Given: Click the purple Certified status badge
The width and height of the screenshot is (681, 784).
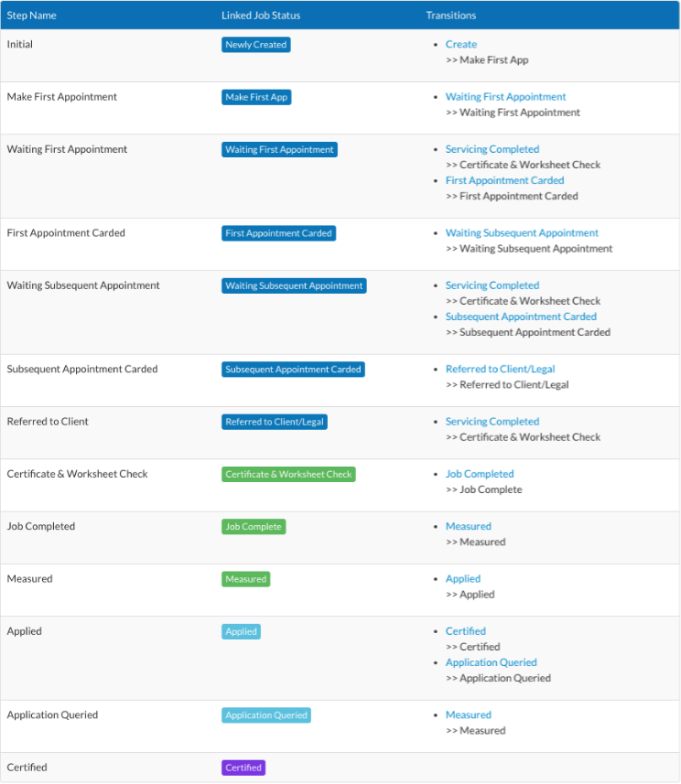Looking at the screenshot, I should coord(243,768).
